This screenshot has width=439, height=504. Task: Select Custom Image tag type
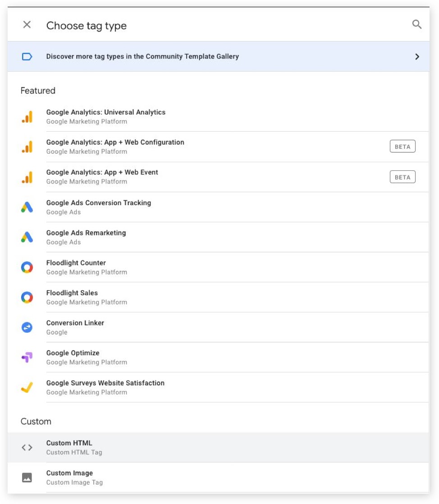pos(219,478)
